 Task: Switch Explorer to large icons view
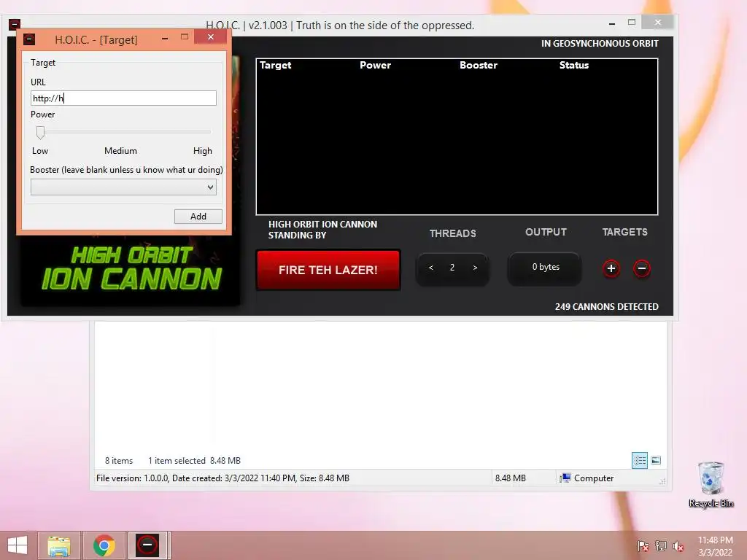(656, 460)
